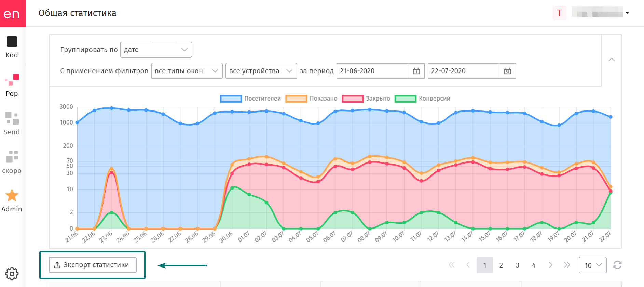The image size is (644, 287).
Task: Click the 'T' user avatar
Action: pos(560,13)
